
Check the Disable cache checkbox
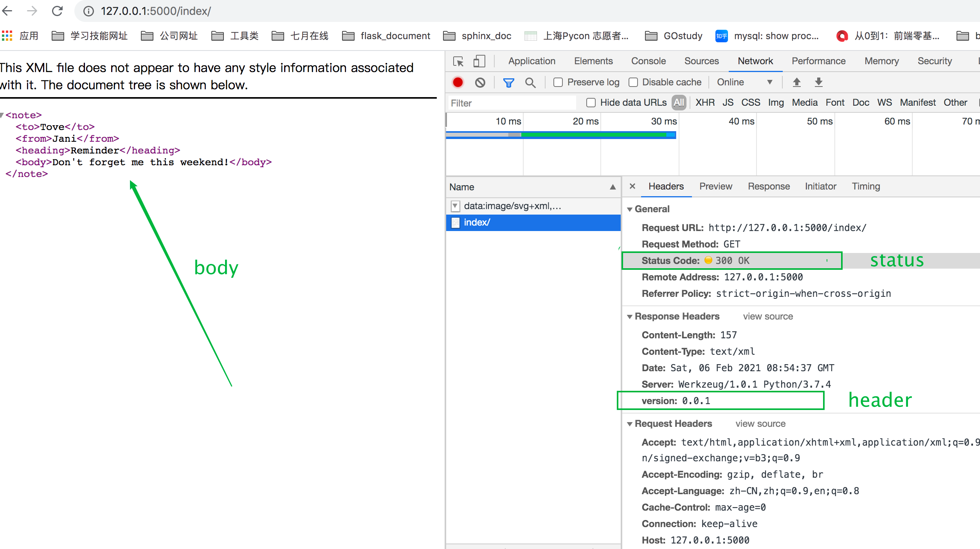[x=633, y=82]
